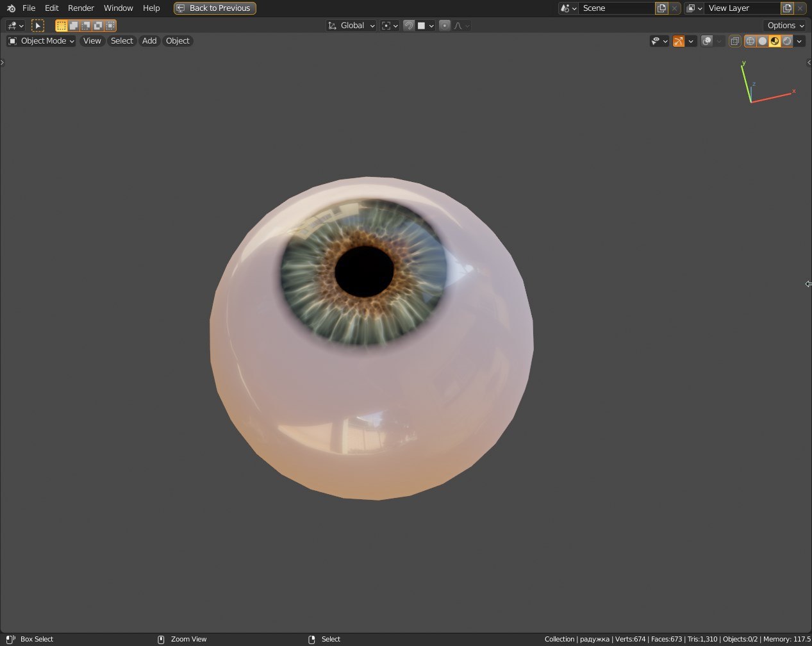Open the proportional falloff dropdown
The width and height of the screenshot is (812, 646).
pos(461,26)
